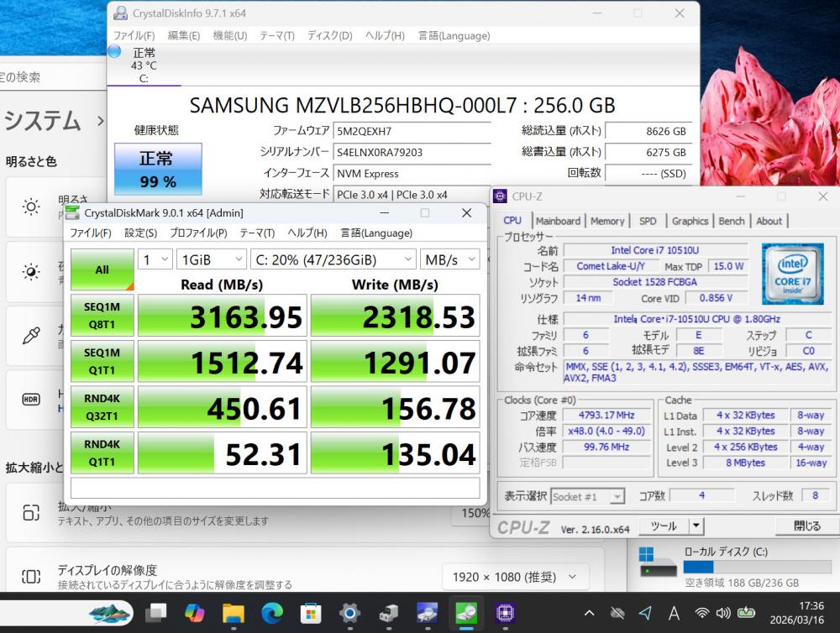Click the 正常 99% health status box

pyautogui.click(x=158, y=169)
